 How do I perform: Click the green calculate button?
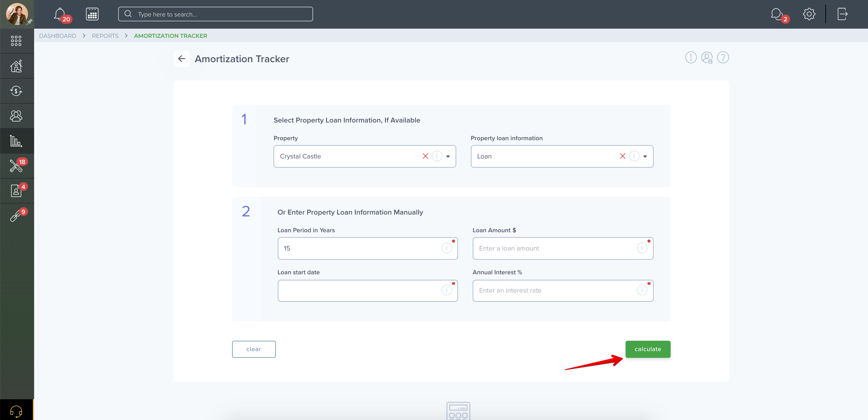[x=647, y=349]
